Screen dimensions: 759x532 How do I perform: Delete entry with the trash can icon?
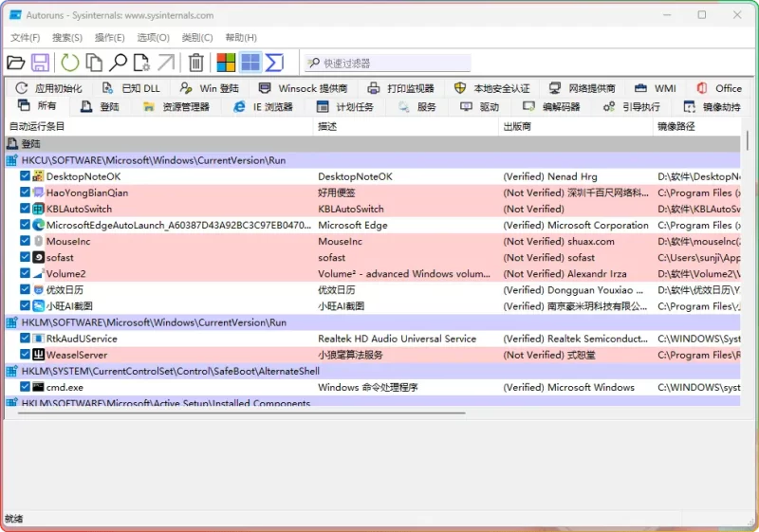(x=195, y=63)
